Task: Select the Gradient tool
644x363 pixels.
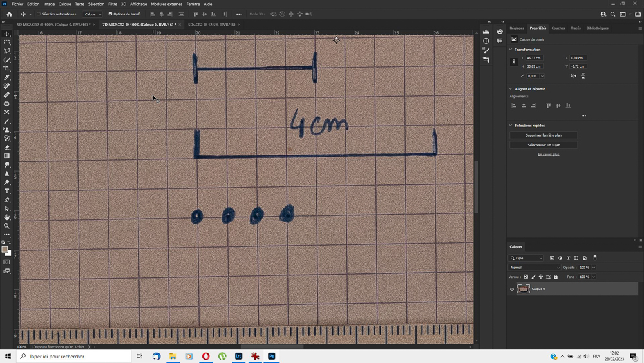Action: point(6,156)
